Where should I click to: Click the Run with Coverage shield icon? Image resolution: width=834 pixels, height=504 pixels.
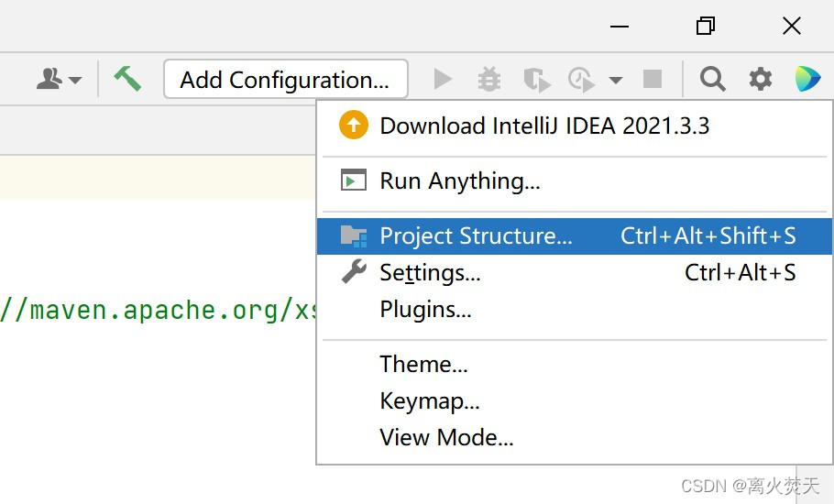[x=536, y=80]
